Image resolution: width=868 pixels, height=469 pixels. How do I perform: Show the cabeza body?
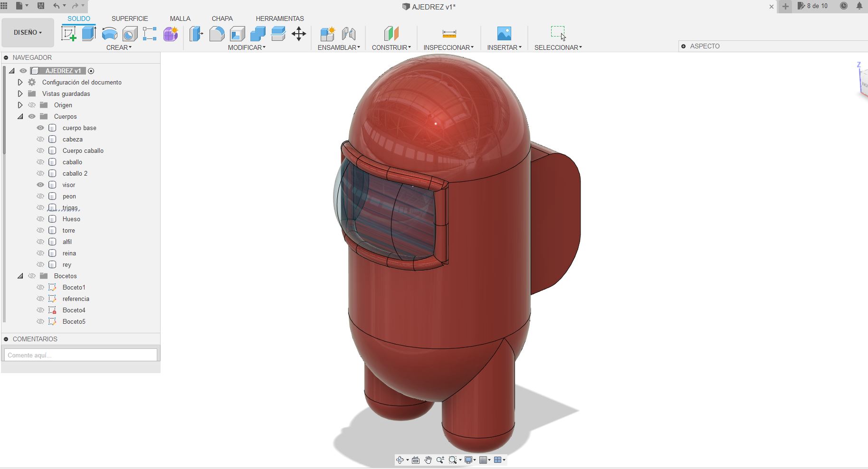pos(40,139)
